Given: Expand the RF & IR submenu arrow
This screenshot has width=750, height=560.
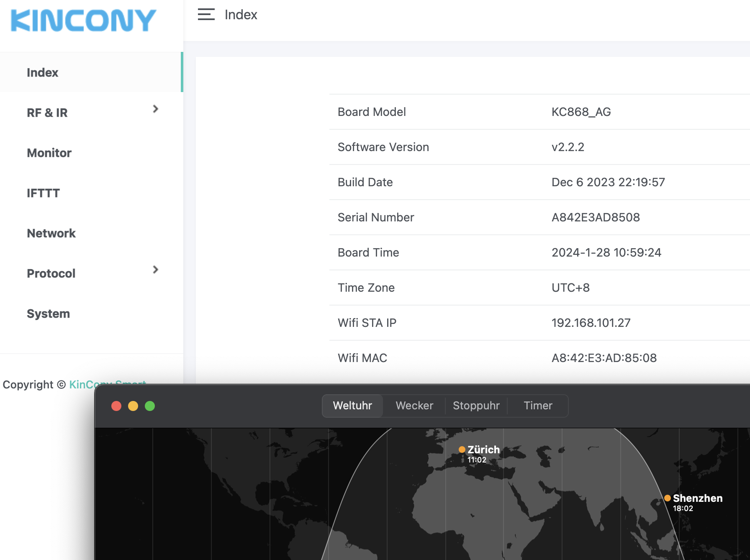Looking at the screenshot, I should (x=155, y=109).
